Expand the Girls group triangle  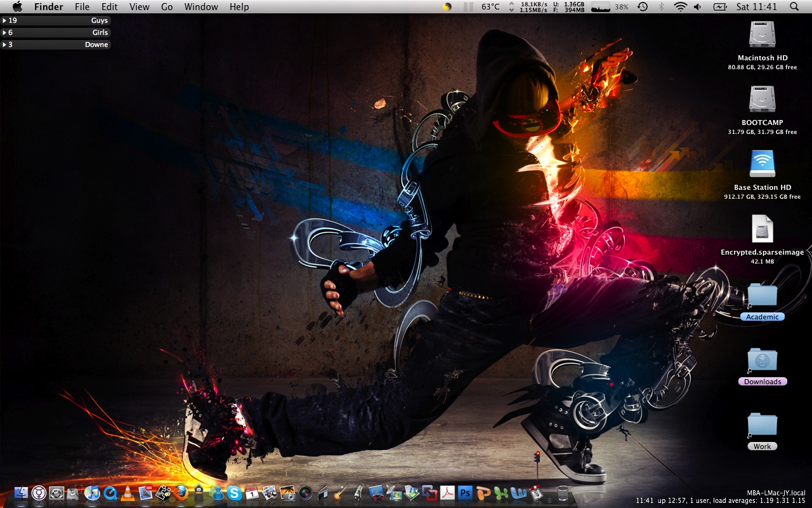pos(4,32)
